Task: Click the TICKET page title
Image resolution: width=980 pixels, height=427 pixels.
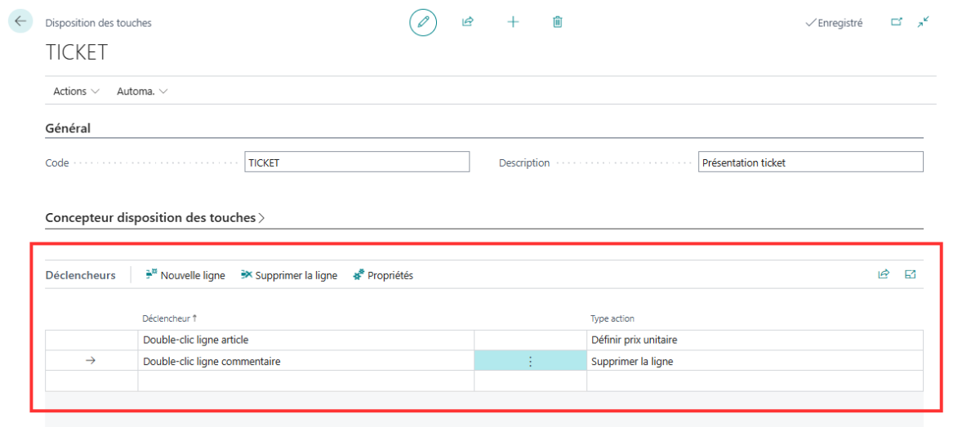Action: click(77, 52)
